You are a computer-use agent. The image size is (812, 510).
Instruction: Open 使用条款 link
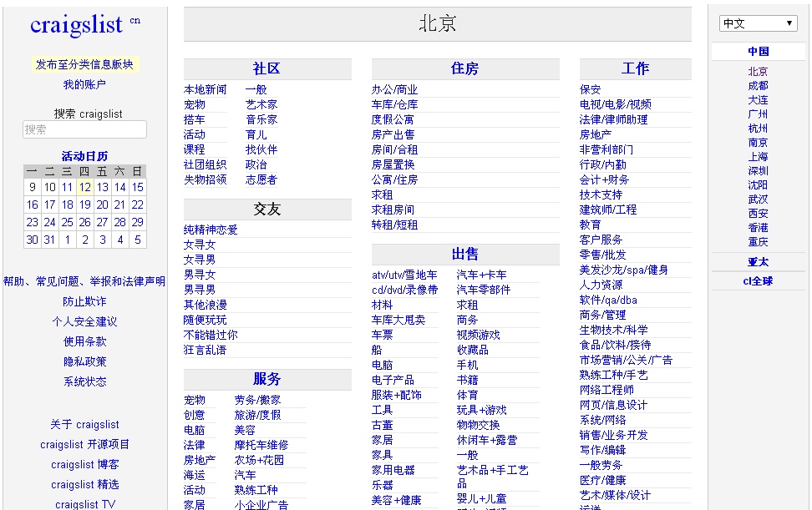point(85,341)
